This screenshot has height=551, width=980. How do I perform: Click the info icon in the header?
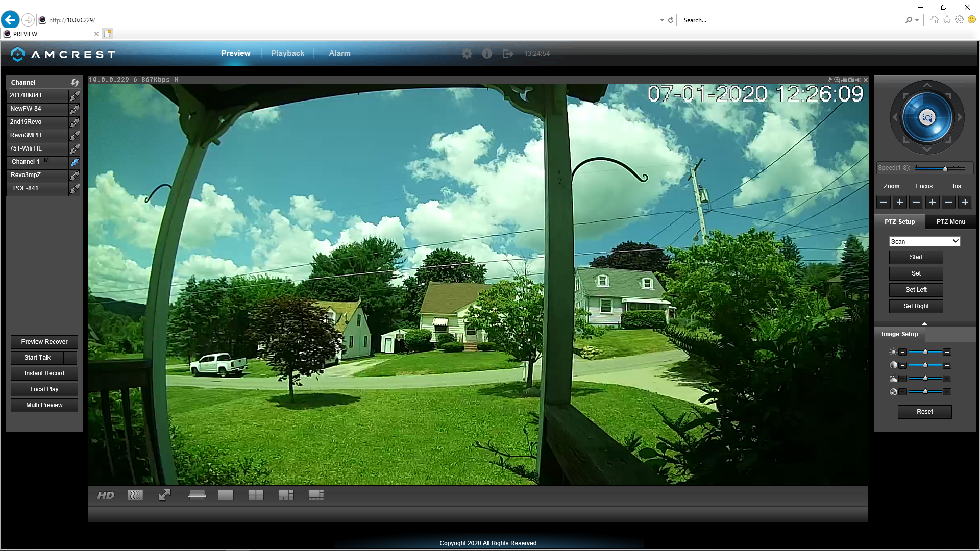[x=487, y=54]
